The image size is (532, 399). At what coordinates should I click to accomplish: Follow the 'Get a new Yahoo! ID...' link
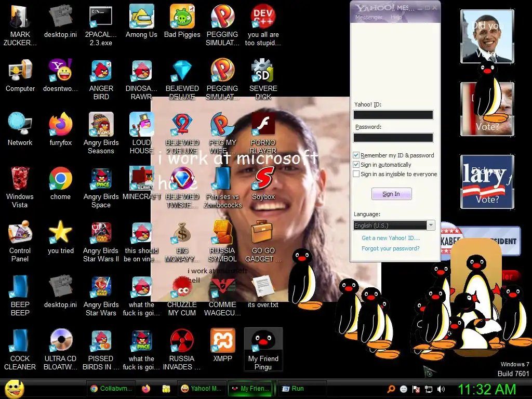tap(391, 238)
